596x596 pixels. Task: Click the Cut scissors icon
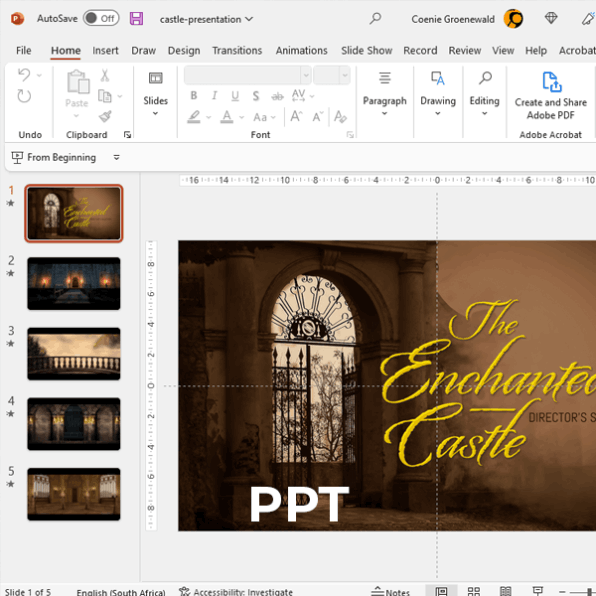point(105,75)
